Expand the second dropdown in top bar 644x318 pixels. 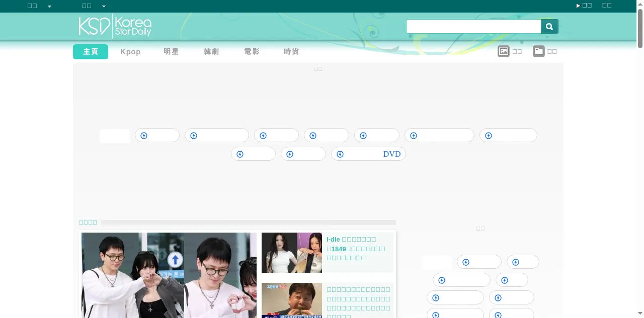(x=104, y=7)
